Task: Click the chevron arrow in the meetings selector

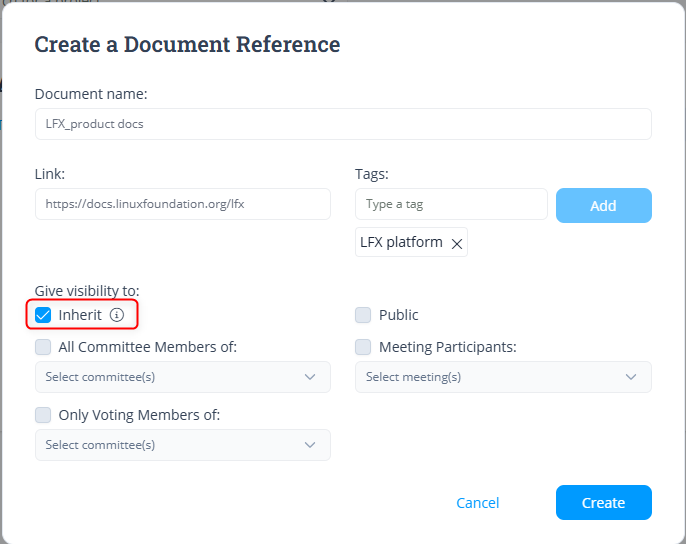Action: pyautogui.click(x=631, y=377)
